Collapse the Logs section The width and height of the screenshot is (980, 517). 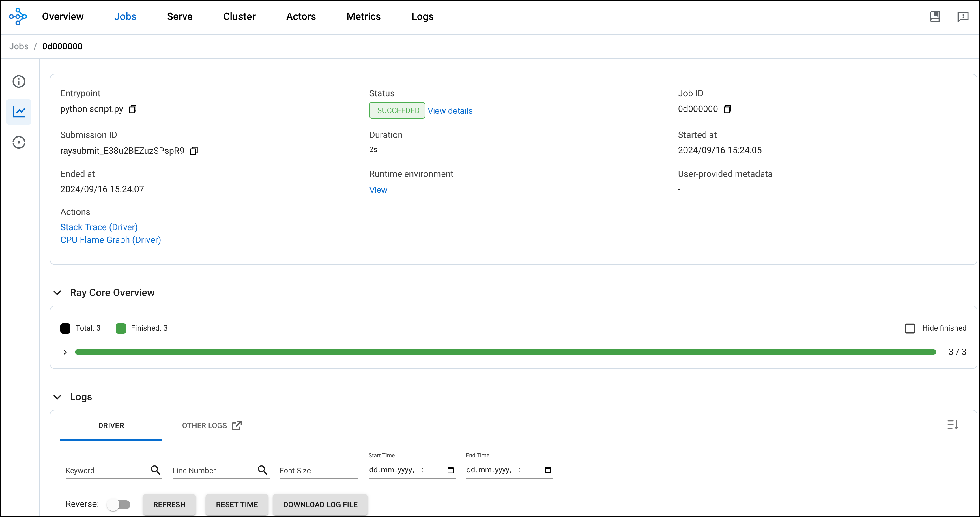pos(57,397)
